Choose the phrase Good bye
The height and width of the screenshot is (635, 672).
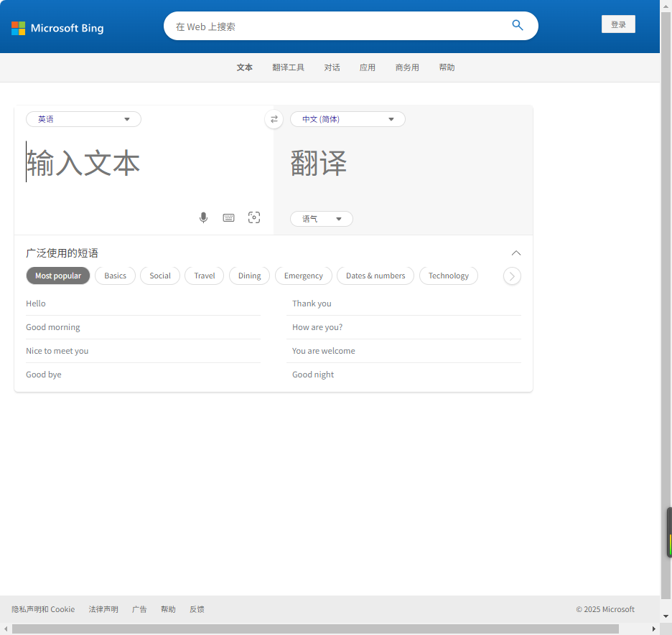[x=143, y=375]
